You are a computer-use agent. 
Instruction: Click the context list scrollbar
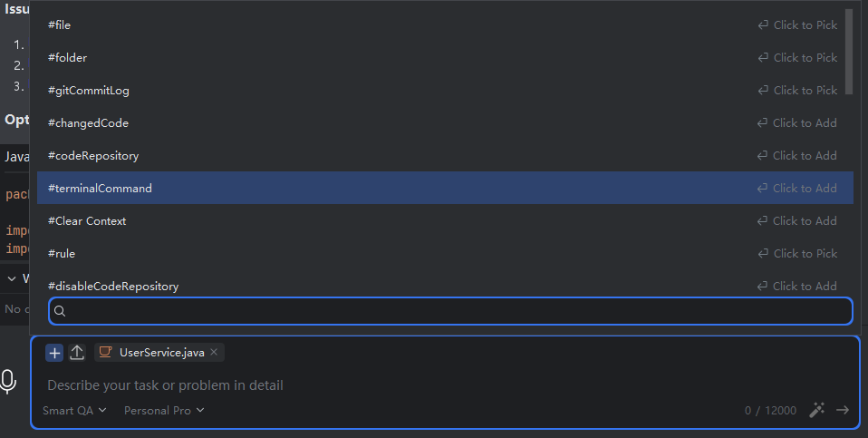click(x=849, y=51)
